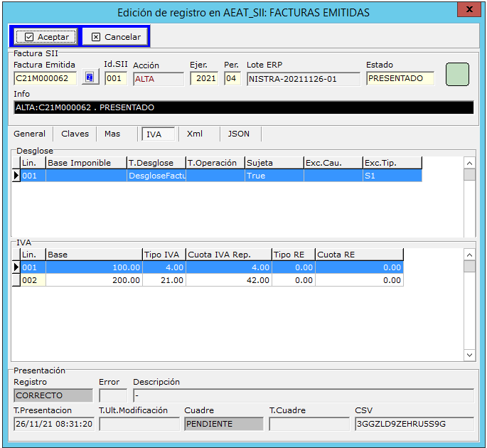Screen dimensions: 487x448
Task: Open the Claves tab
Action: click(75, 134)
